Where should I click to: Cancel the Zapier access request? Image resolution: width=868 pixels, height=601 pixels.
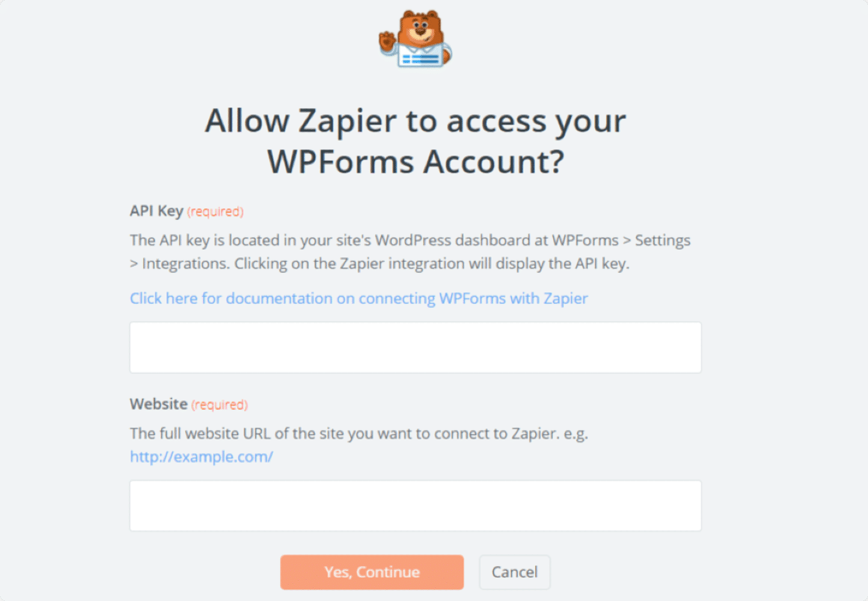coord(514,572)
